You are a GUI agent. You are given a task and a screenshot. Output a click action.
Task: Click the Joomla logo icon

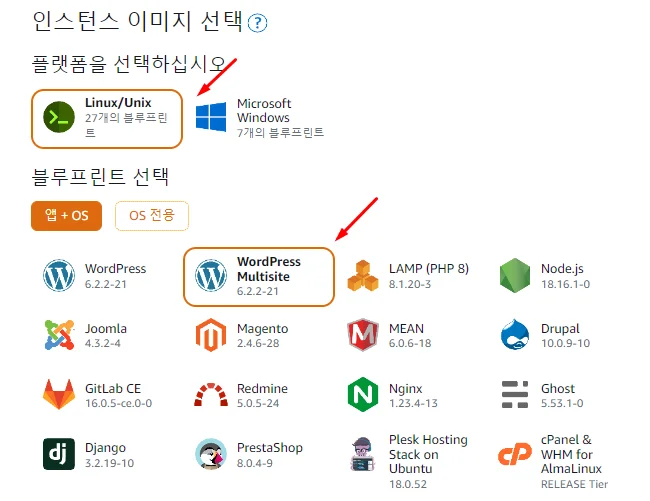click(x=59, y=335)
